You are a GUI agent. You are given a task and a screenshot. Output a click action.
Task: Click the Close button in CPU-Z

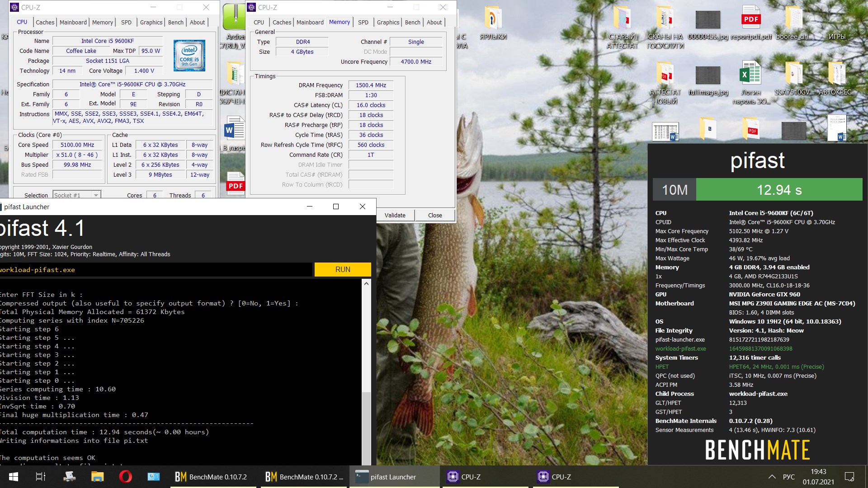click(x=435, y=215)
